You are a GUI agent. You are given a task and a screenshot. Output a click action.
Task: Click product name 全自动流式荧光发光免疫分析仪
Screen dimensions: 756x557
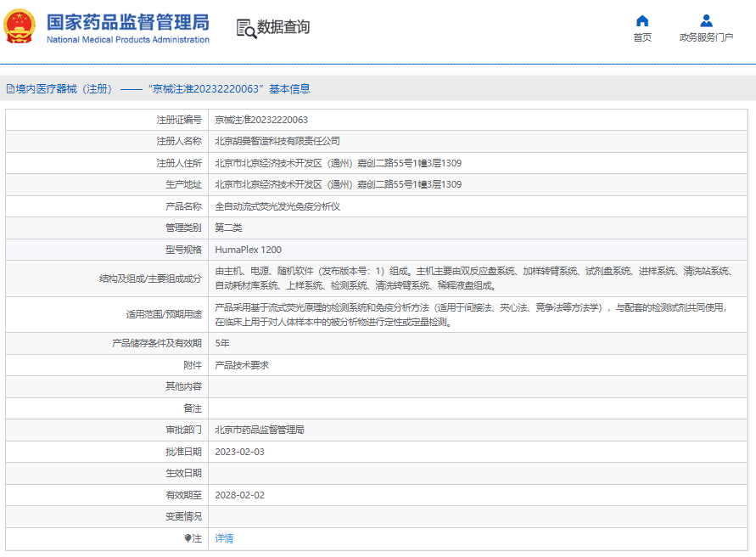point(277,206)
